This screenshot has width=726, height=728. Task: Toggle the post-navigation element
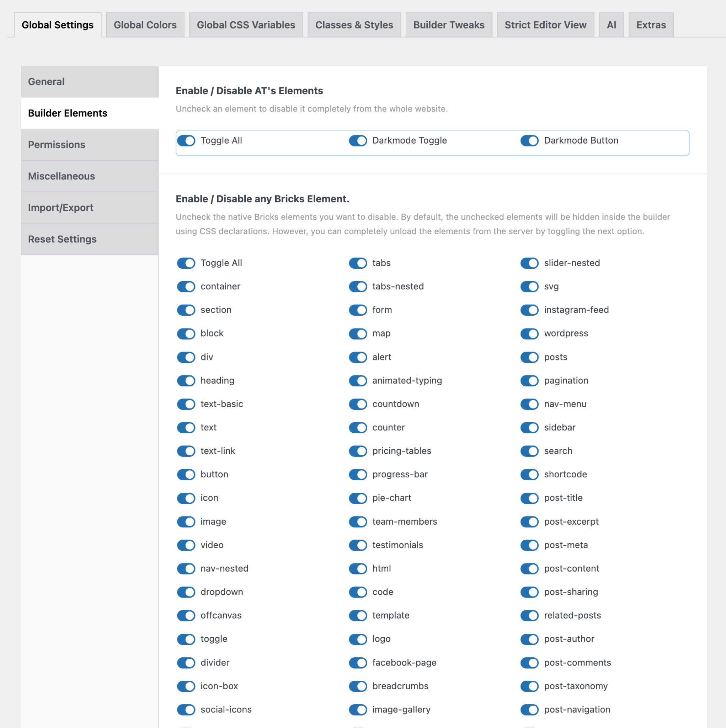[529, 710]
